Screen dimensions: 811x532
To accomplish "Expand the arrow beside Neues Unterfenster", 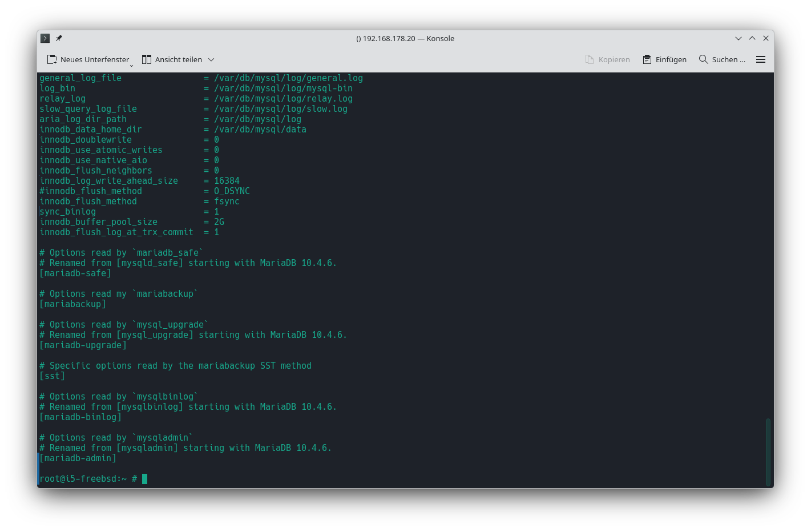I will click(131, 64).
